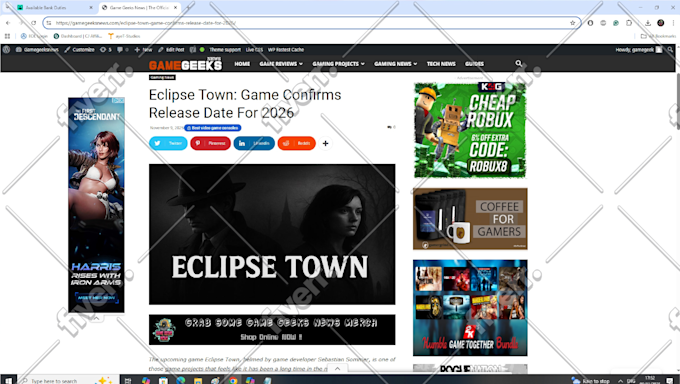This screenshot has height=384, width=680.
Task: Open the comments bubble in admin bar
Action: [x=122, y=49]
